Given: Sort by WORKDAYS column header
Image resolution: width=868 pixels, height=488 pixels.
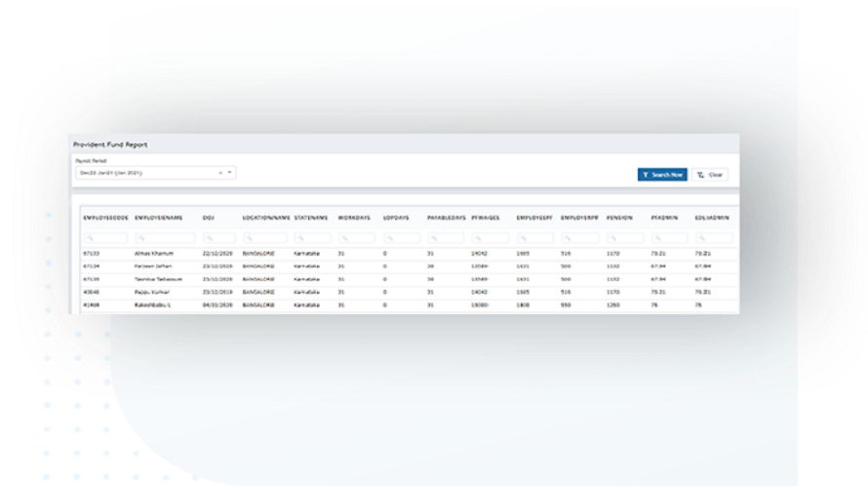Looking at the screenshot, I should [353, 218].
